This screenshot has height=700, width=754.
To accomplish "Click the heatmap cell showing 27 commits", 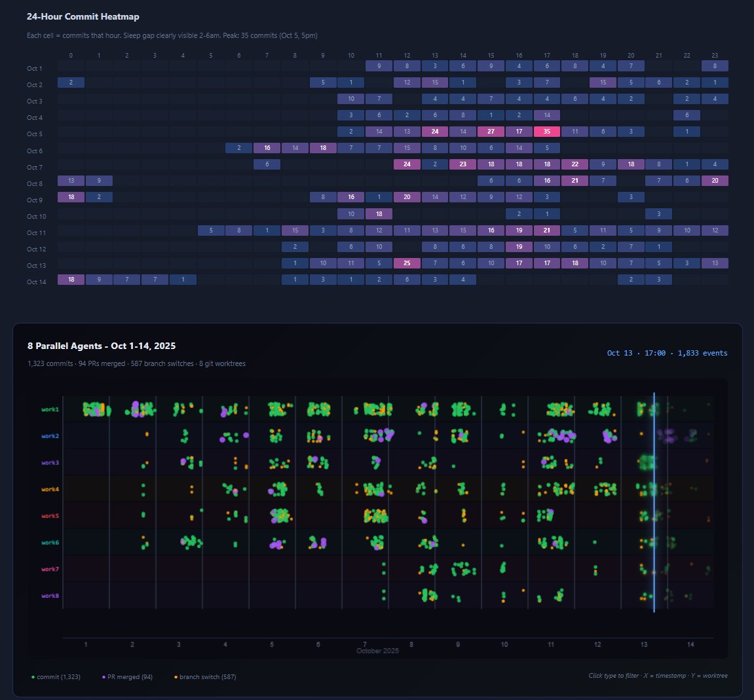I will pyautogui.click(x=491, y=131).
